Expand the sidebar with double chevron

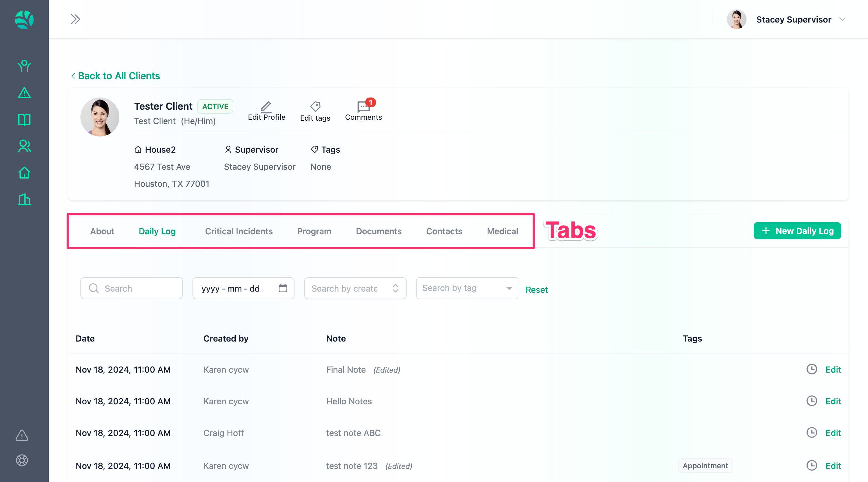(x=75, y=19)
